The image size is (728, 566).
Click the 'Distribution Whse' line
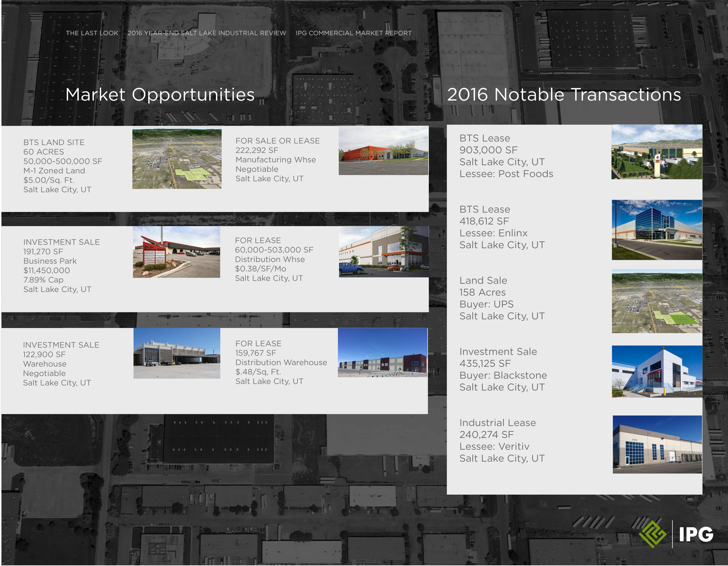click(x=270, y=259)
